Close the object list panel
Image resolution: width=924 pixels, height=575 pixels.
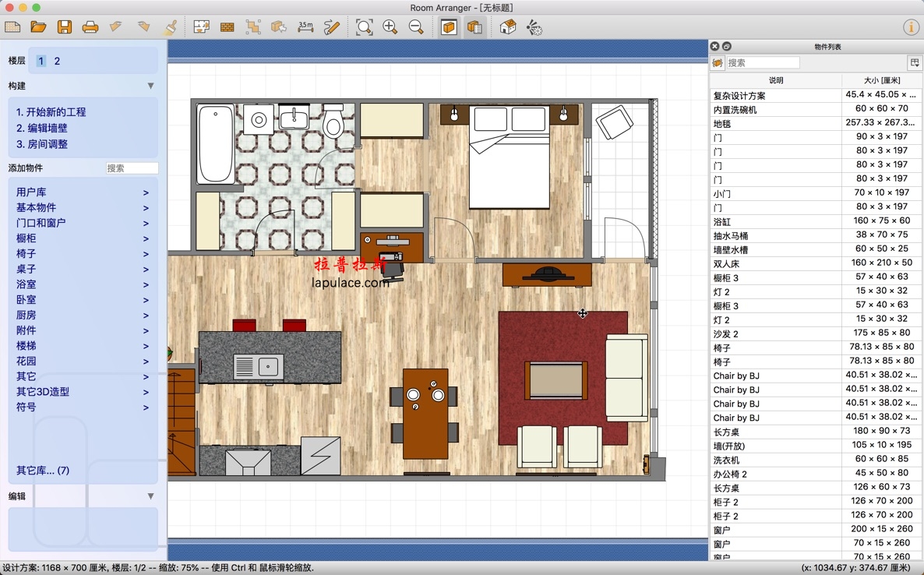[x=714, y=46]
